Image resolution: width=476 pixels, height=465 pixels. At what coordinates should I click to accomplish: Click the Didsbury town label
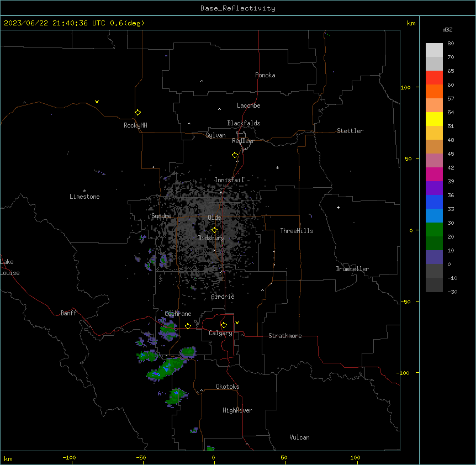[x=211, y=238]
